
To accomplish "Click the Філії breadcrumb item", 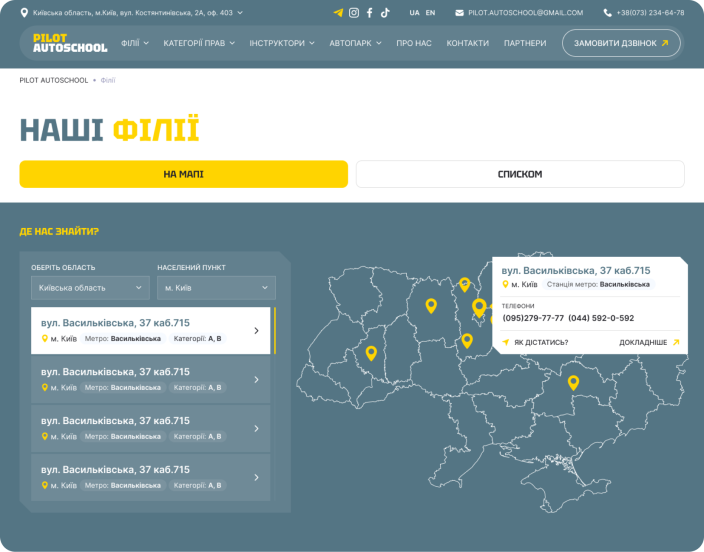I will 108,80.
